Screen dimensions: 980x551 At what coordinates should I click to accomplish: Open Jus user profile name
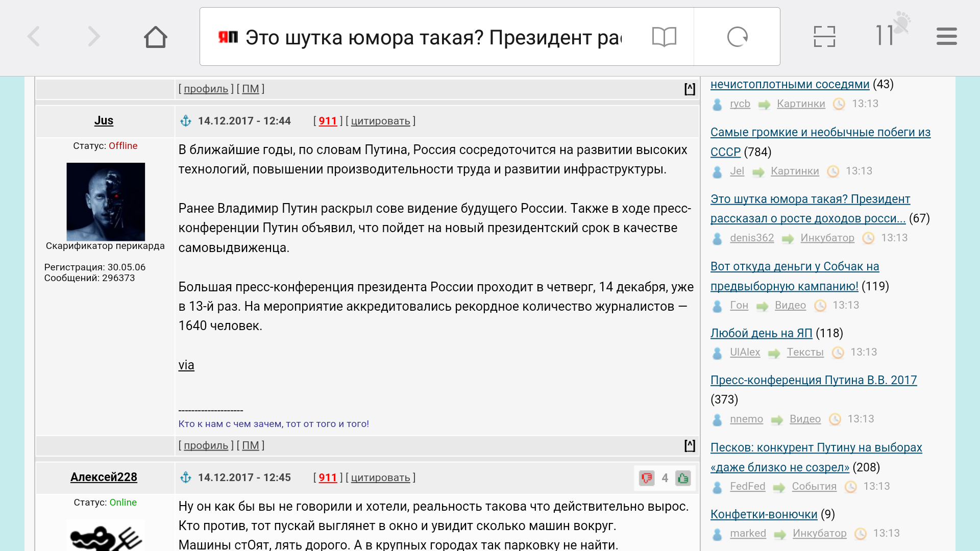(x=104, y=120)
